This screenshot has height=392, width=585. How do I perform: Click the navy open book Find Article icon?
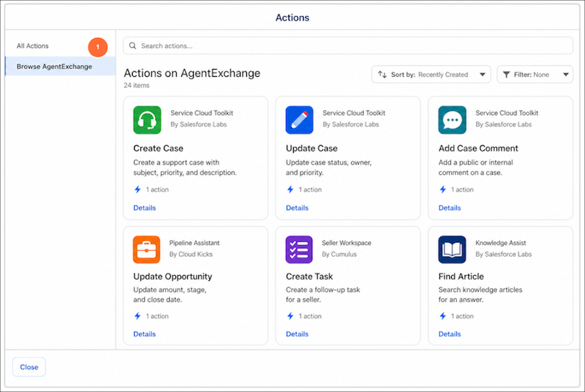tap(452, 250)
